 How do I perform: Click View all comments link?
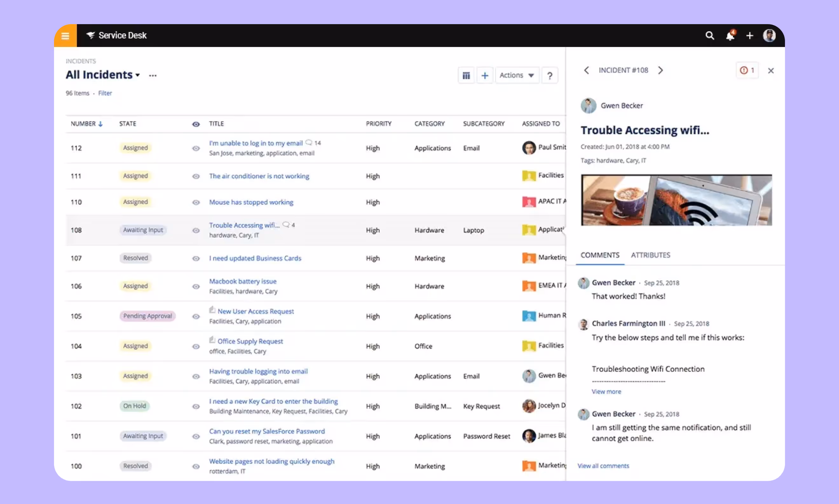(x=604, y=466)
